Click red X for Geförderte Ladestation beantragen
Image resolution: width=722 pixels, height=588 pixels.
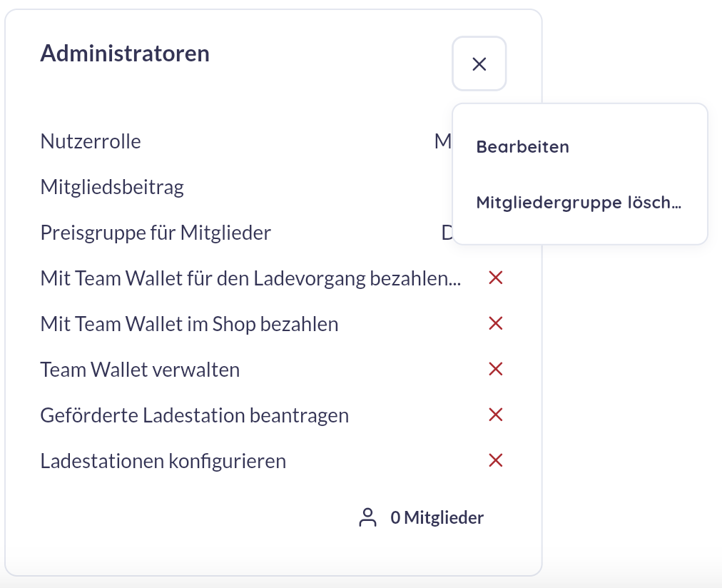tap(495, 415)
